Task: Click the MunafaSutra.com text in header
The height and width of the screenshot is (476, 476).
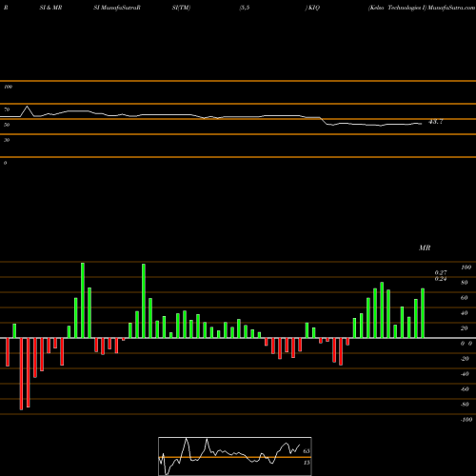Action: [x=451, y=8]
